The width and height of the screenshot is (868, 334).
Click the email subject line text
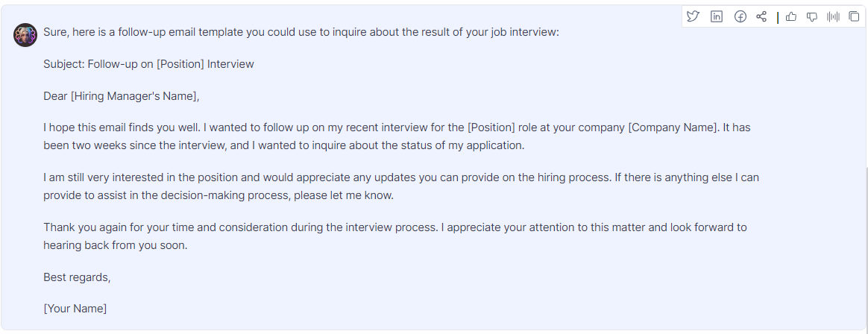[x=148, y=64]
